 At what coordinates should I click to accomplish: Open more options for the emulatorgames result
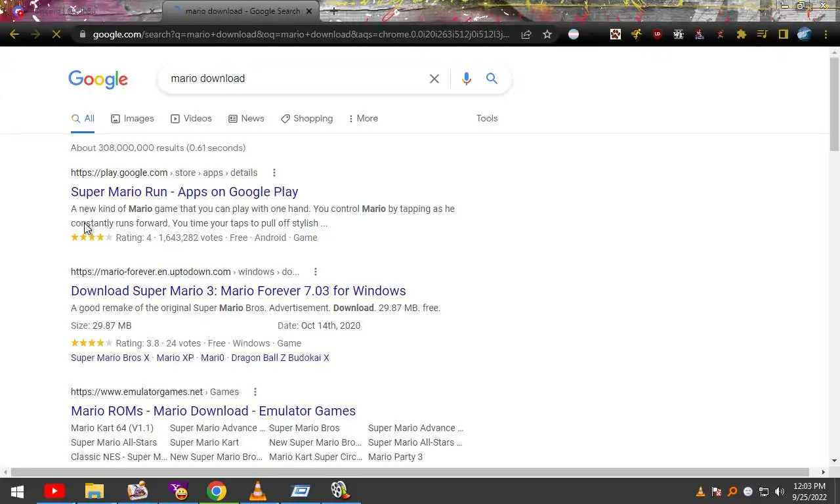click(255, 392)
